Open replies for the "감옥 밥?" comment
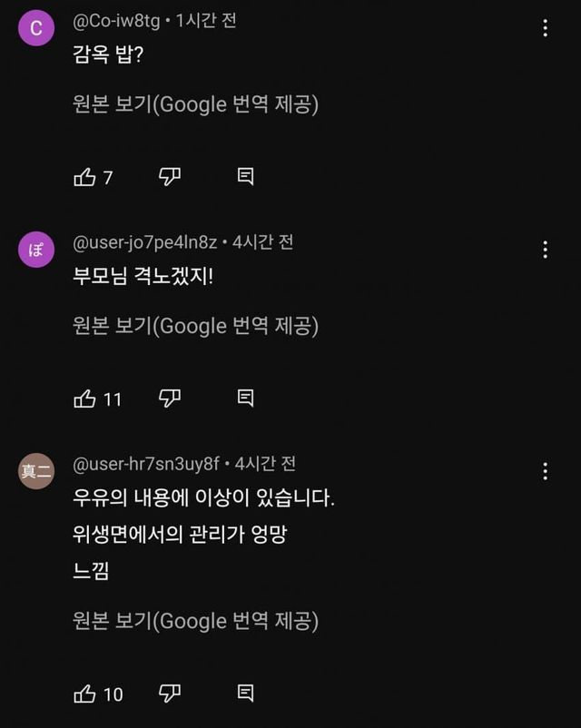Image resolution: width=581 pixels, height=728 pixels. (x=245, y=177)
